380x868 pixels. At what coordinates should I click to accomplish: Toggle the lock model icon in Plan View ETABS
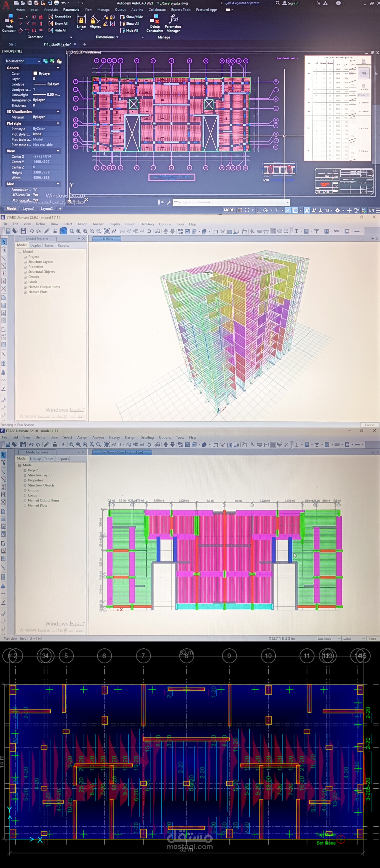click(55, 444)
